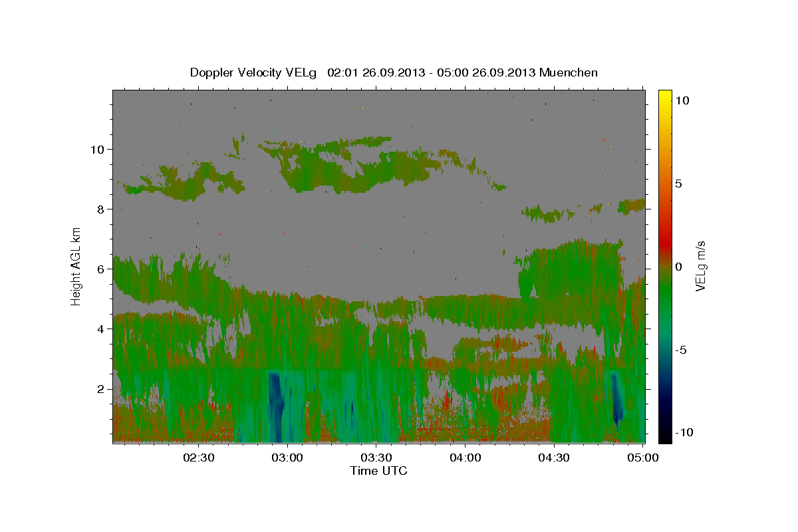Viewport: 798px width, 532px height.
Task: Click the height tick label 10
Action: 97,149
